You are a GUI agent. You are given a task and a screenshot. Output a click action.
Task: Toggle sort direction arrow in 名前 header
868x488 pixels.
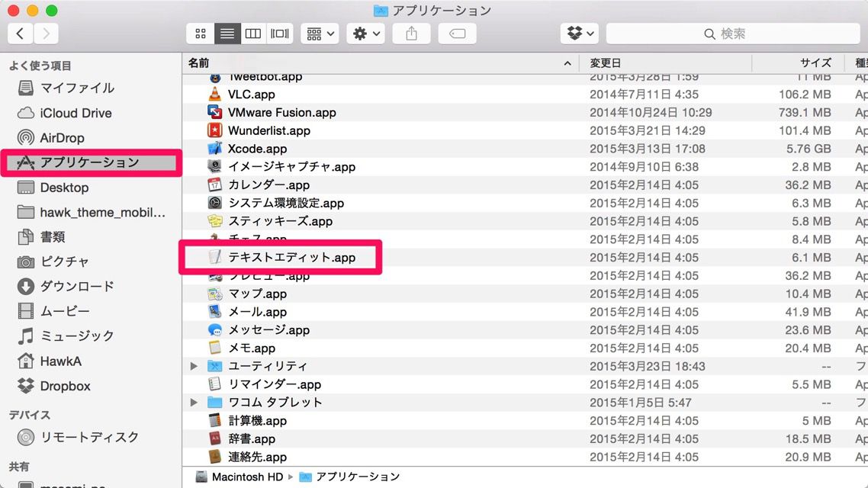click(567, 63)
